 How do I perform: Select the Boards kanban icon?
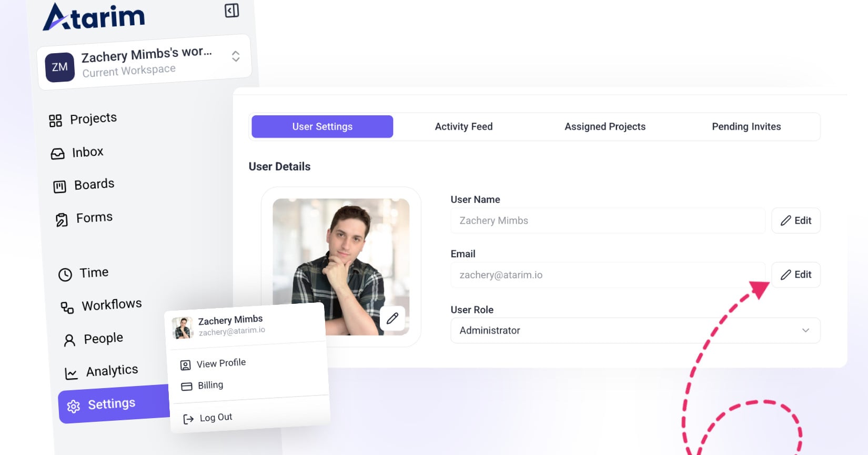pyautogui.click(x=59, y=186)
